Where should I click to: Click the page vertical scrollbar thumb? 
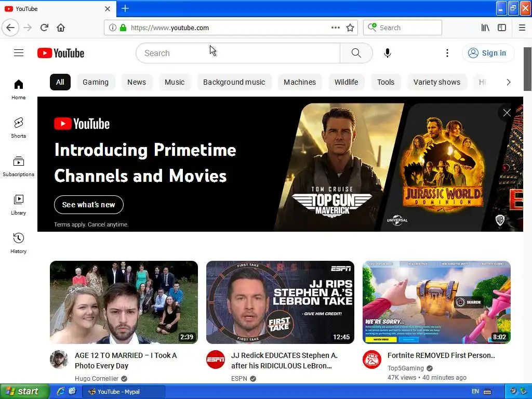[527, 69]
